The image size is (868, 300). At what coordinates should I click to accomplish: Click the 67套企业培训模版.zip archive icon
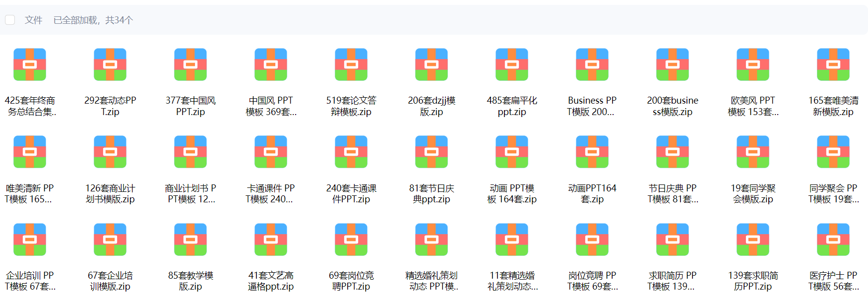pos(110,240)
